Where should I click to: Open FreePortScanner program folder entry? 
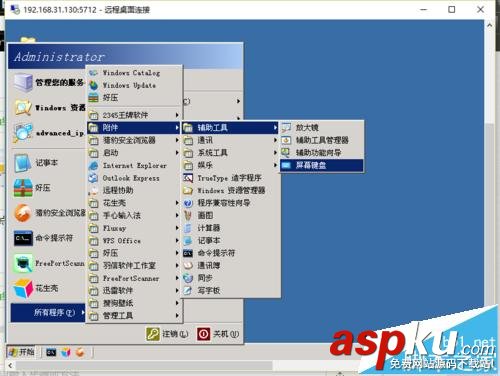[x=134, y=278]
